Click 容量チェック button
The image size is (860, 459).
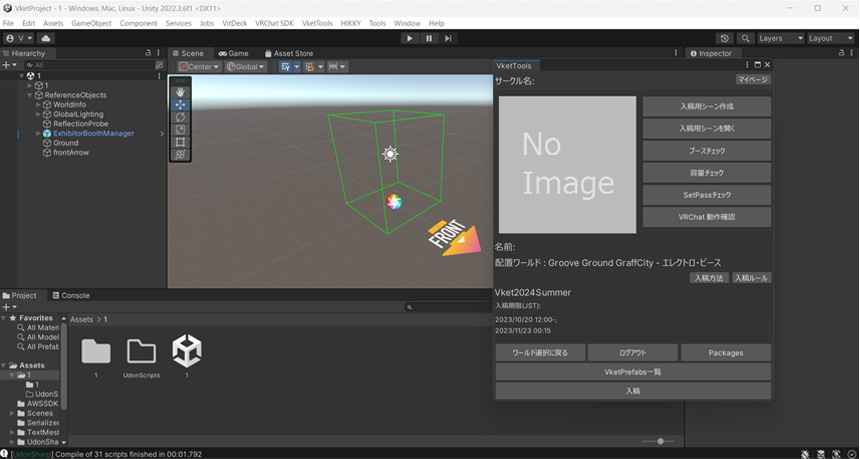coord(706,173)
